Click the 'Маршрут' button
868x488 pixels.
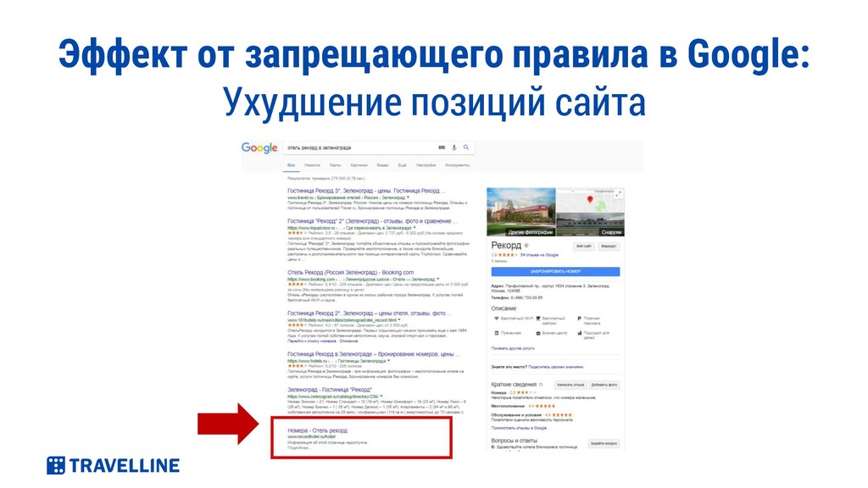tap(609, 247)
